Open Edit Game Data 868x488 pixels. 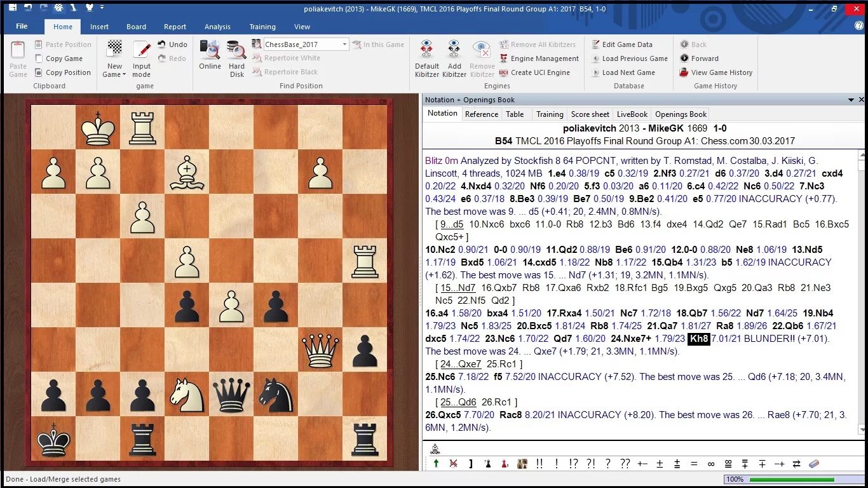tap(622, 44)
